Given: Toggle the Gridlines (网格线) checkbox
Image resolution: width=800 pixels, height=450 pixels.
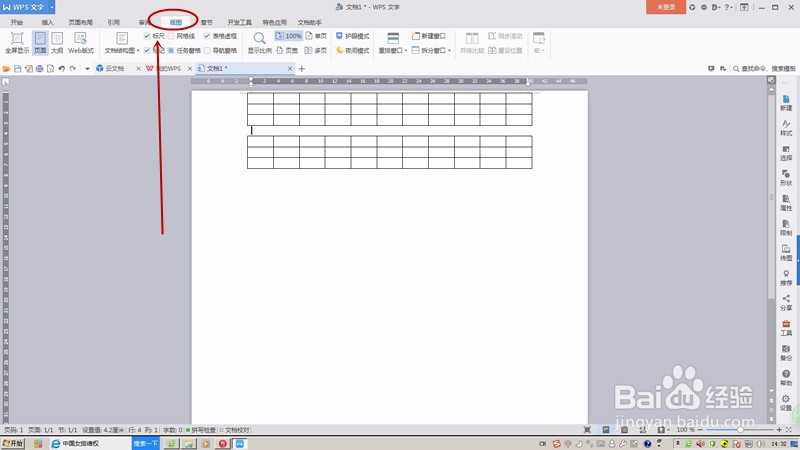Looking at the screenshot, I should click(x=171, y=36).
